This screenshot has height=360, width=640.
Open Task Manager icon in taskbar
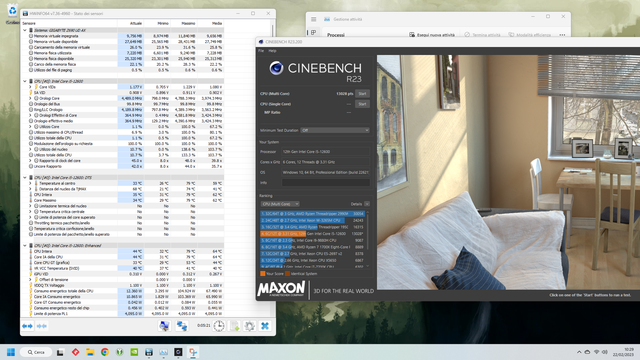164,352
